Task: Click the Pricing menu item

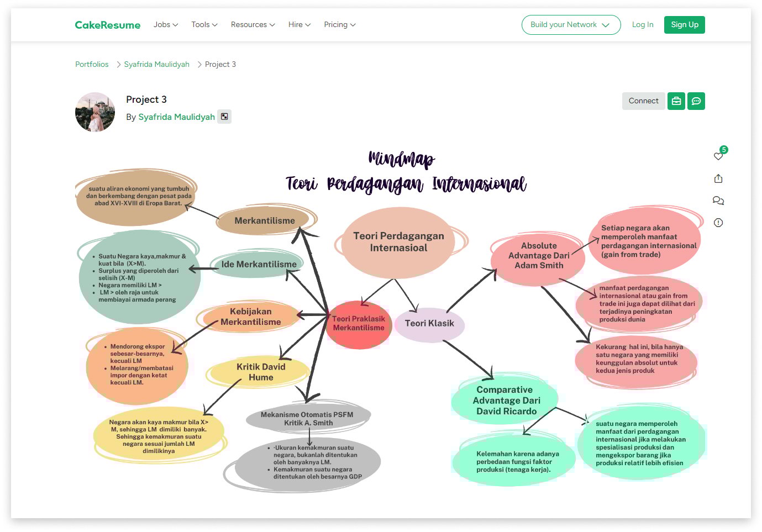Action: tap(339, 24)
